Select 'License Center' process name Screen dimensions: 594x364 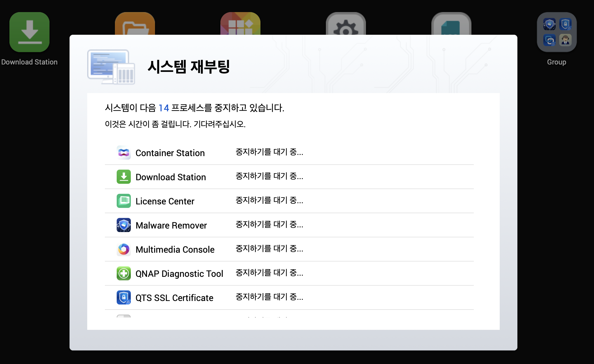click(165, 201)
